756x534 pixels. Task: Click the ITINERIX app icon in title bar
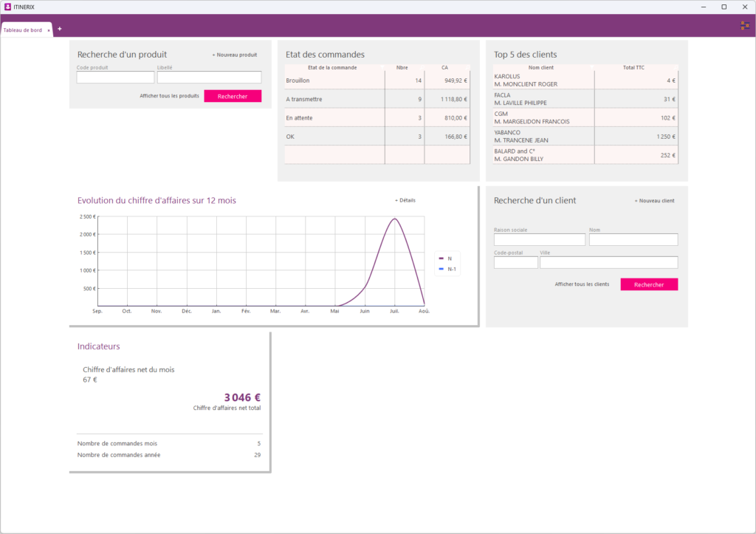click(7, 7)
